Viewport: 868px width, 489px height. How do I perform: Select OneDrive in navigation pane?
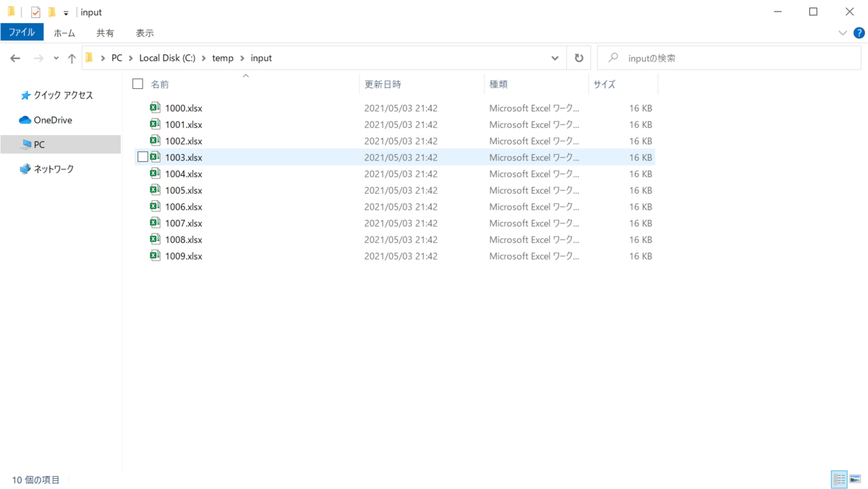coord(46,120)
